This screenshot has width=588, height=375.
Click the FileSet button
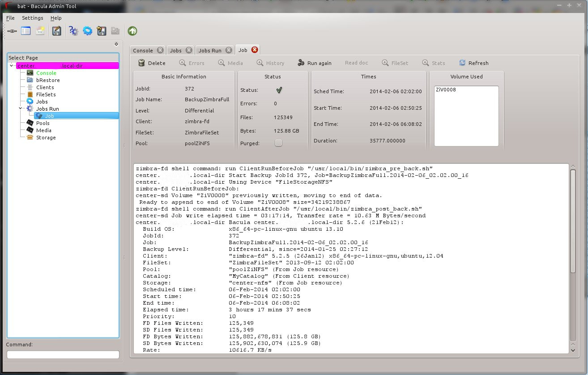[395, 63]
